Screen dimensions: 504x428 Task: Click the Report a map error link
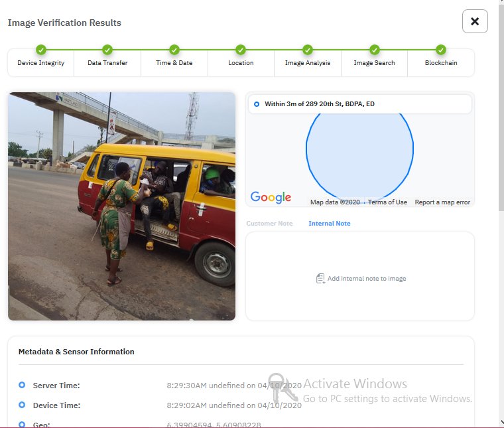[x=442, y=202]
